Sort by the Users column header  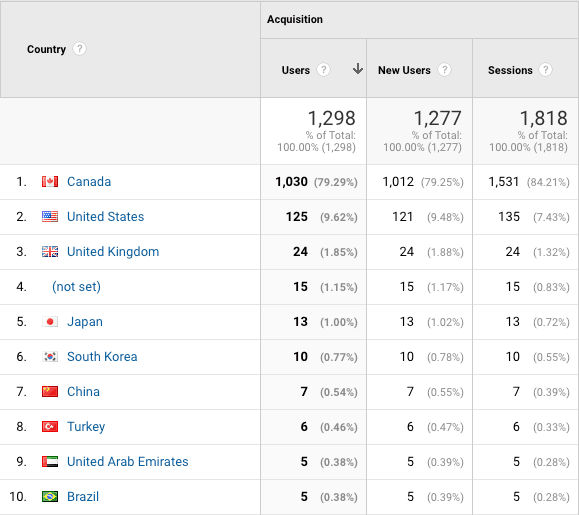296,70
